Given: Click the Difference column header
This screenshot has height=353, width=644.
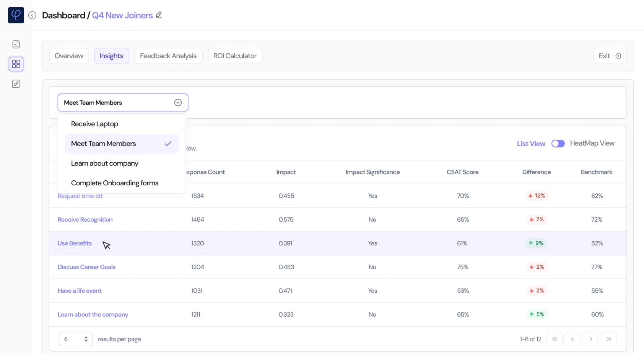Looking at the screenshot, I should (x=537, y=172).
